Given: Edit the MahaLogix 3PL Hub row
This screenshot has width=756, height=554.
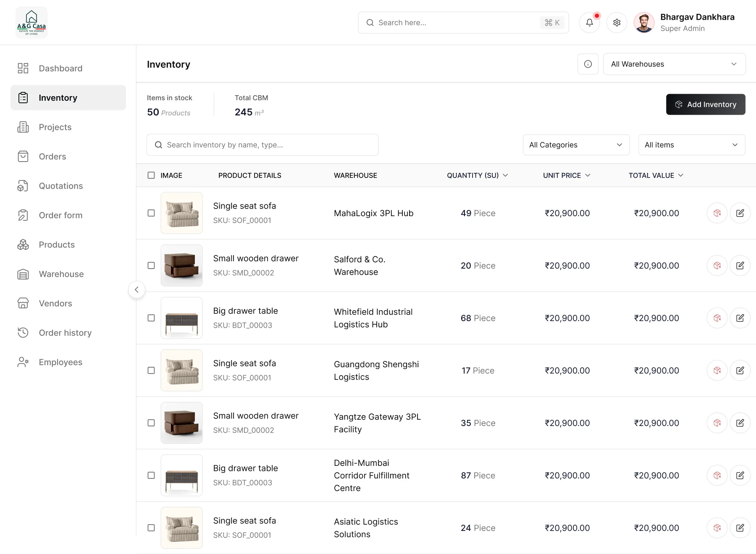Looking at the screenshot, I should pyautogui.click(x=740, y=213).
